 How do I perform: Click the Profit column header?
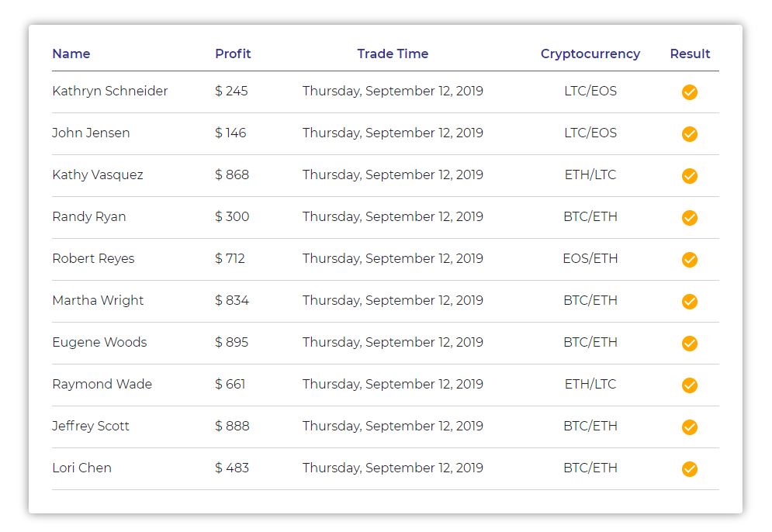click(x=233, y=54)
